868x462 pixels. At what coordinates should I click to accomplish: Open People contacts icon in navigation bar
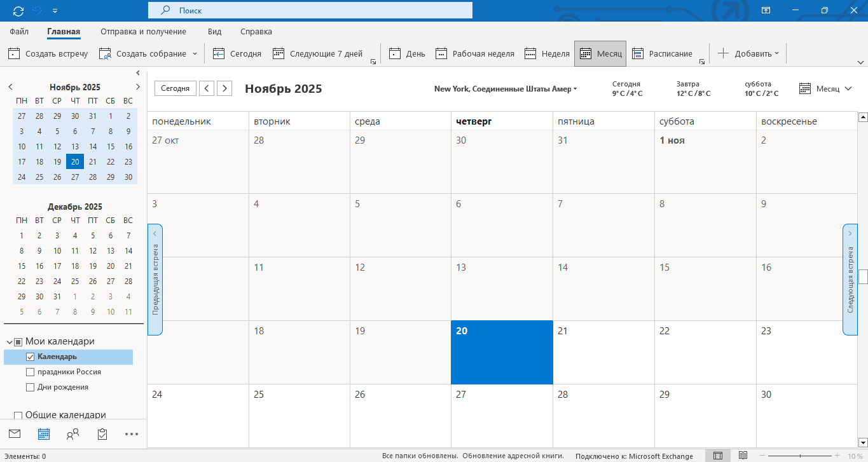[x=73, y=434]
